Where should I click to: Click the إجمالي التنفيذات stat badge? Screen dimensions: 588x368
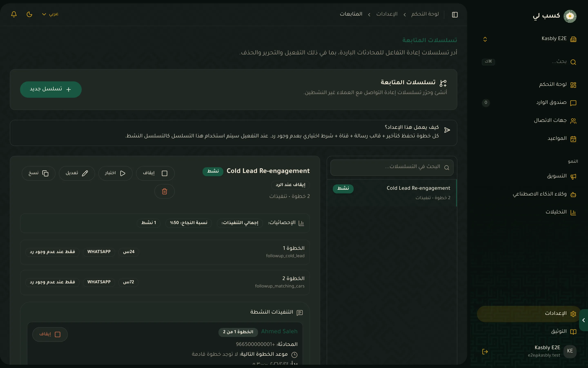pos(239,223)
